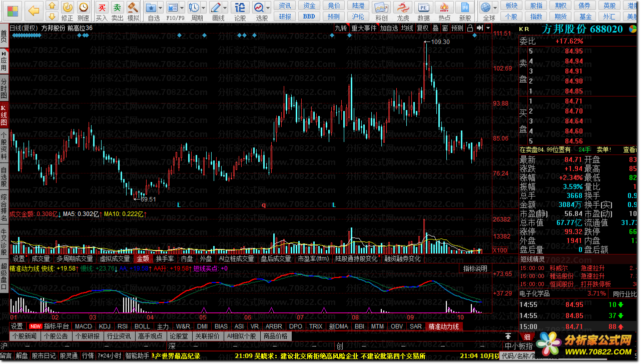641x364 pixels.
Task: Click the 细 detail button in right panel
Action: coord(527,336)
